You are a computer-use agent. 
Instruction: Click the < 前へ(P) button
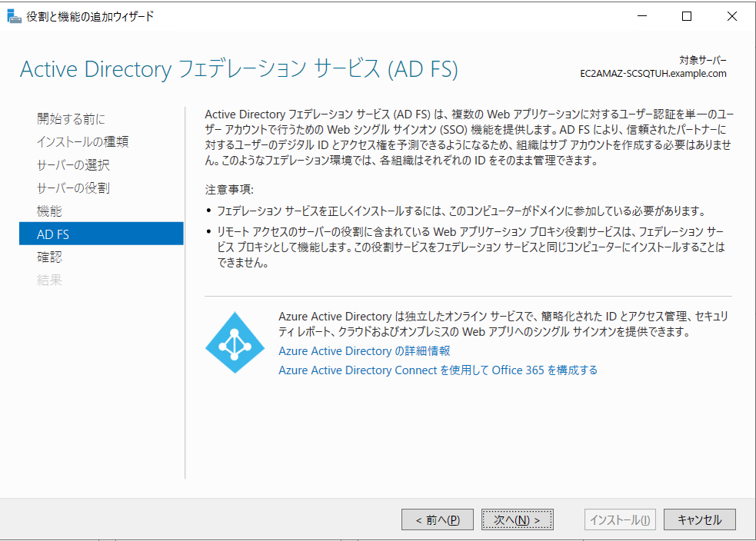coord(438,519)
